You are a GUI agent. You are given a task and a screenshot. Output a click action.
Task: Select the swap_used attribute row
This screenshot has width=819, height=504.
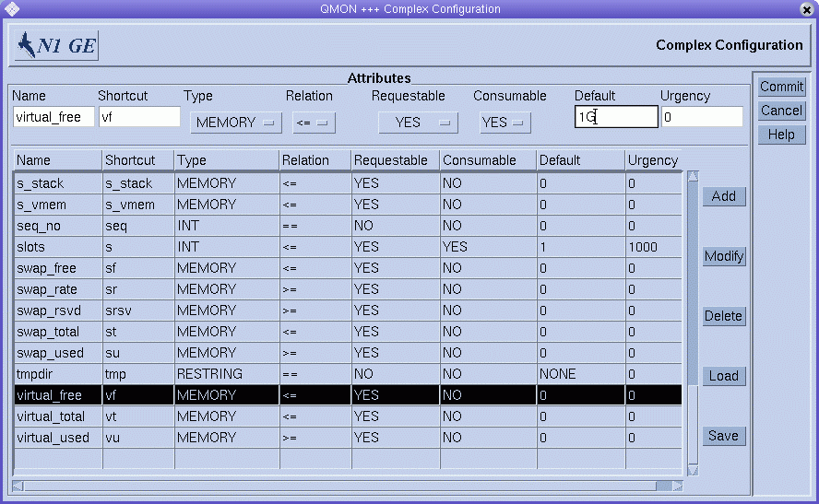[348, 353]
